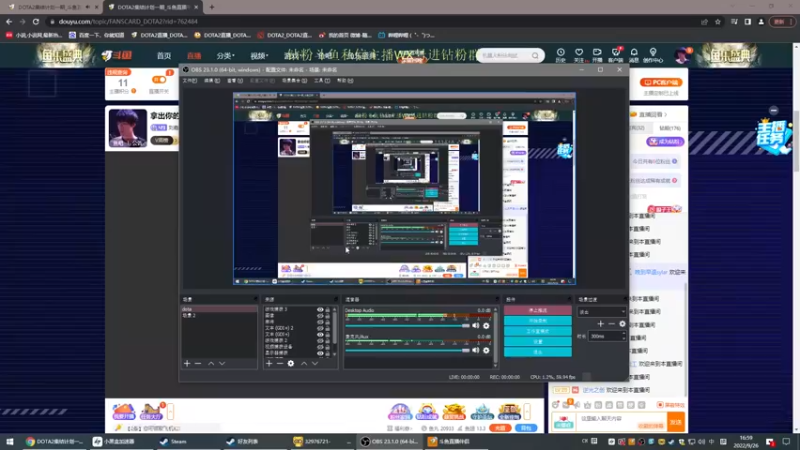Lock the 显示器捕获 source
The width and height of the screenshot is (800, 450).
click(x=328, y=353)
